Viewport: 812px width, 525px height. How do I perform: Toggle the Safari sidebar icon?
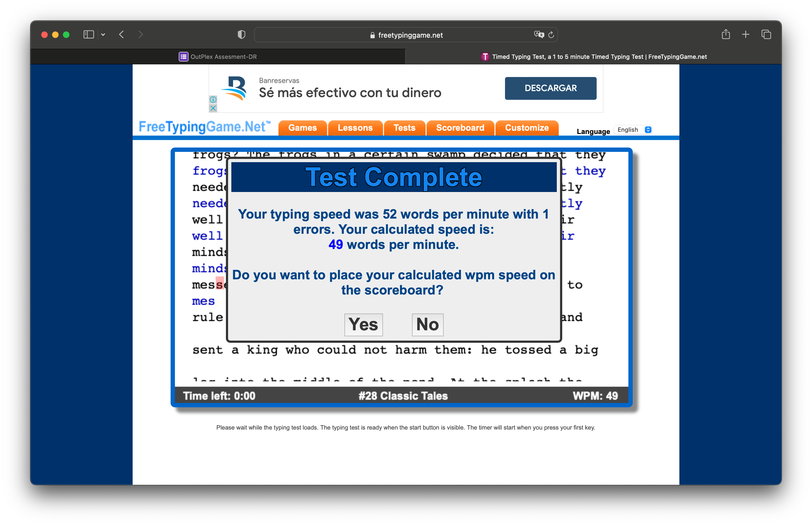88,34
